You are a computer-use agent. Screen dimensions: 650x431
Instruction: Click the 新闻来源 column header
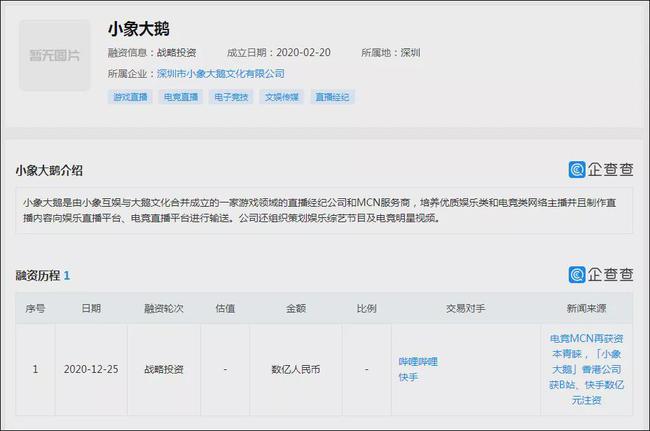pyautogui.click(x=587, y=308)
